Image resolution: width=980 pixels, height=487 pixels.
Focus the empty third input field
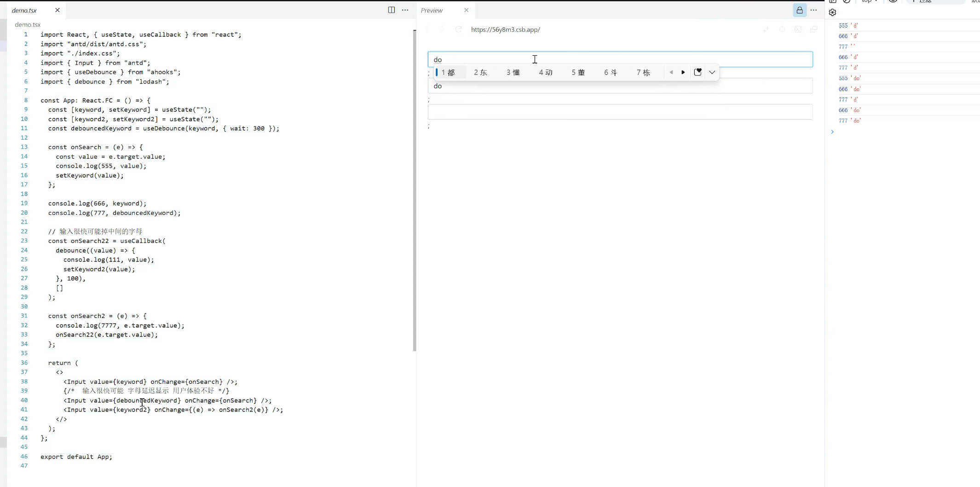tap(620, 112)
